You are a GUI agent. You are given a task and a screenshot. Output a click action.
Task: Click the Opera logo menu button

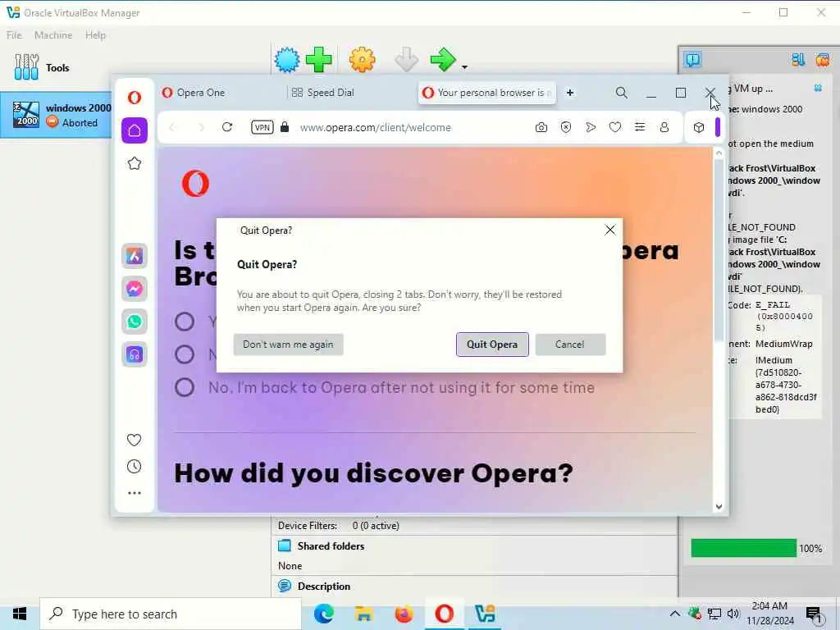click(135, 98)
